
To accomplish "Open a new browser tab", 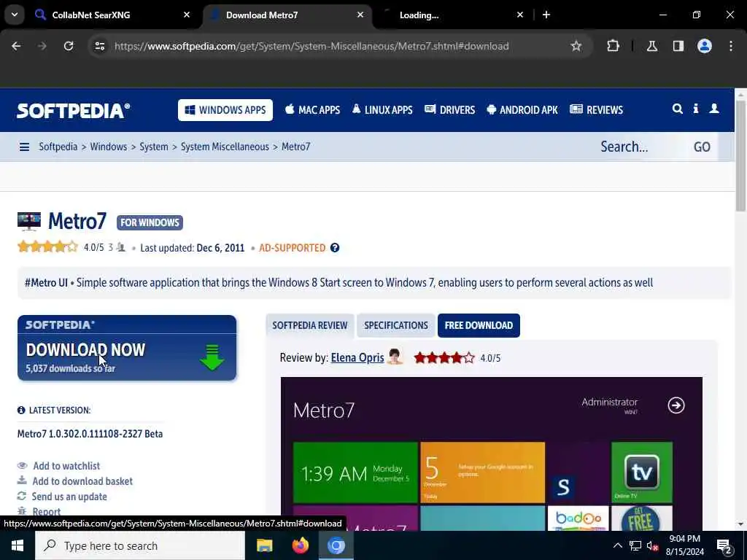I will coord(546,15).
